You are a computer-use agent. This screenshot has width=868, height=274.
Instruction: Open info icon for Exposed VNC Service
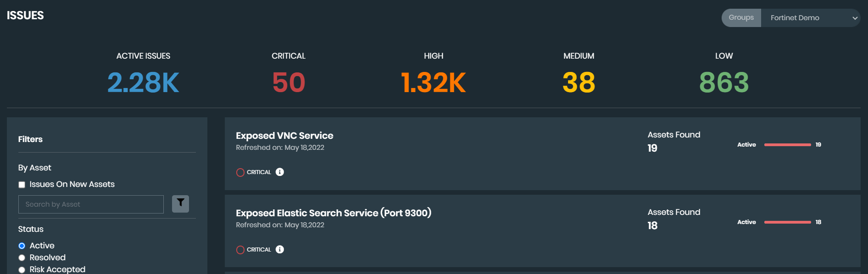(x=280, y=172)
